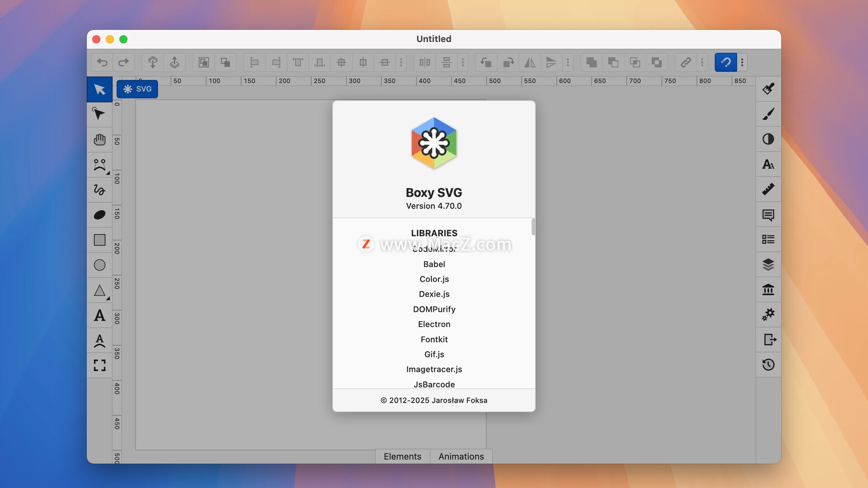Expand the Triangle tool submenu
Image resolution: width=868 pixels, height=488 pixels.
[108, 299]
